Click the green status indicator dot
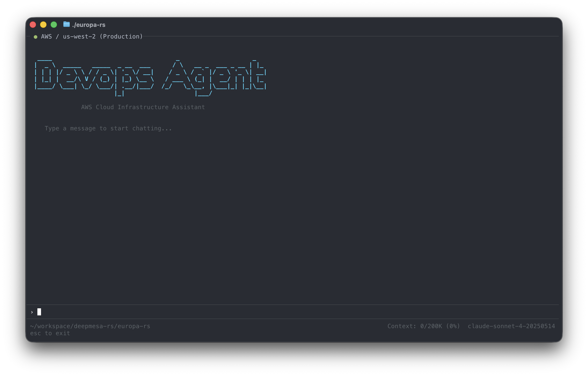 (x=36, y=37)
